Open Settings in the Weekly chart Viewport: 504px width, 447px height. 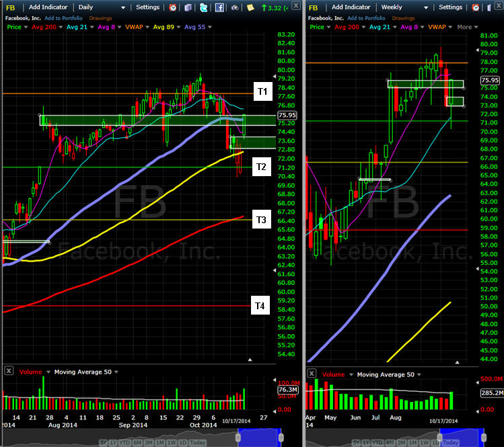(x=450, y=7)
